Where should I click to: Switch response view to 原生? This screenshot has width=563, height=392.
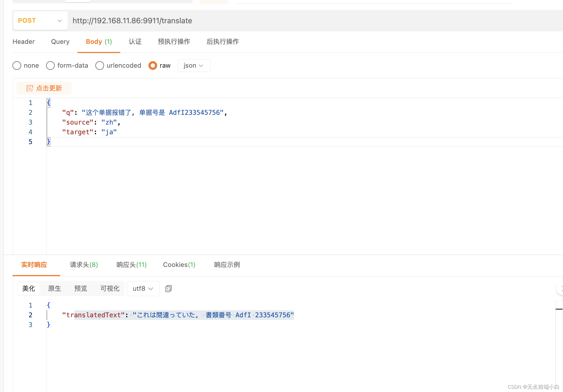pos(54,289)
